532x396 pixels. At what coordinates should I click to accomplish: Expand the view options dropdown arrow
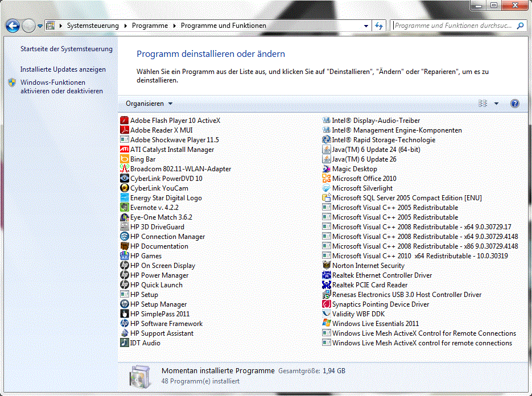point(496,104)
